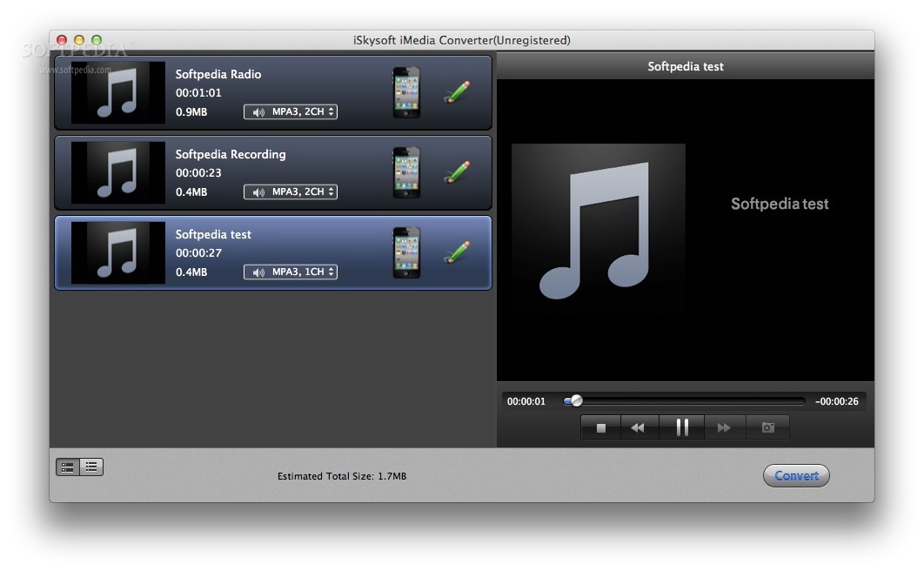Click the large music note preview artwork
The image size is (924, 571).
coord(599,231)
